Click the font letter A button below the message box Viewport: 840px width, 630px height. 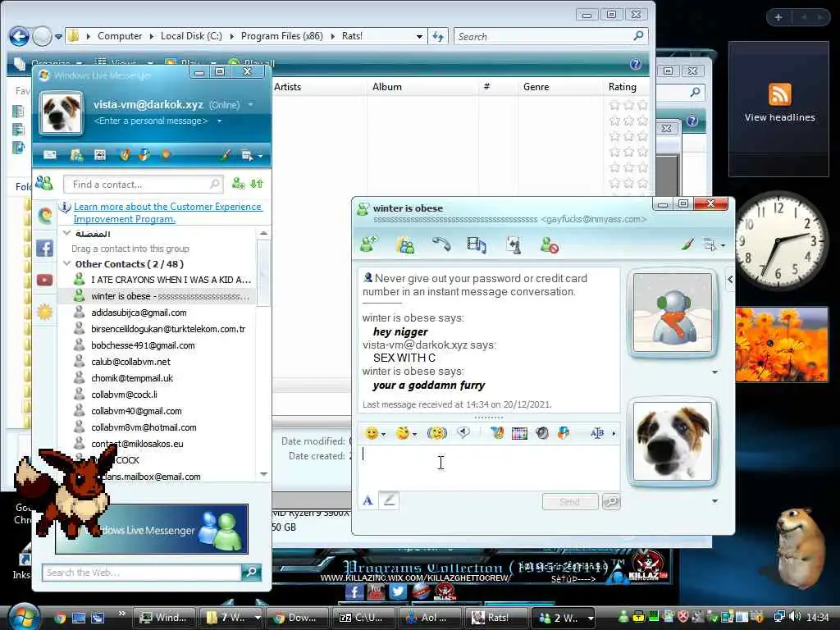pos(367,501)
